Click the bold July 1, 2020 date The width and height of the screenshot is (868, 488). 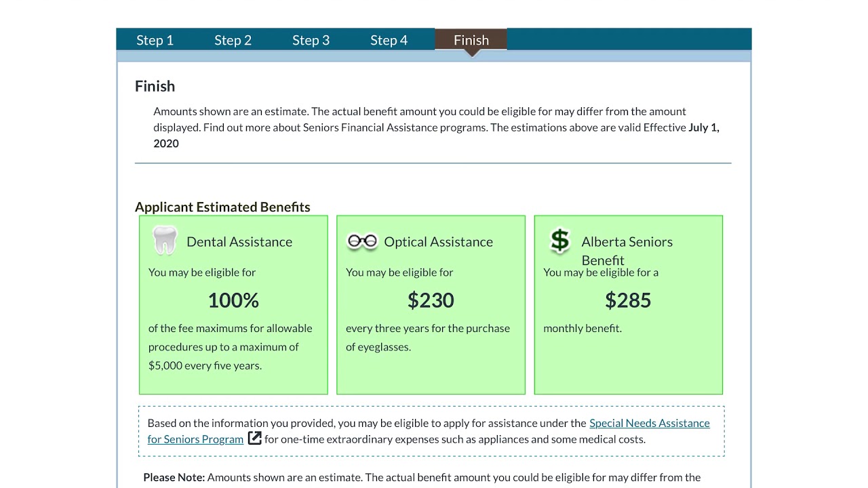[703, 127]
